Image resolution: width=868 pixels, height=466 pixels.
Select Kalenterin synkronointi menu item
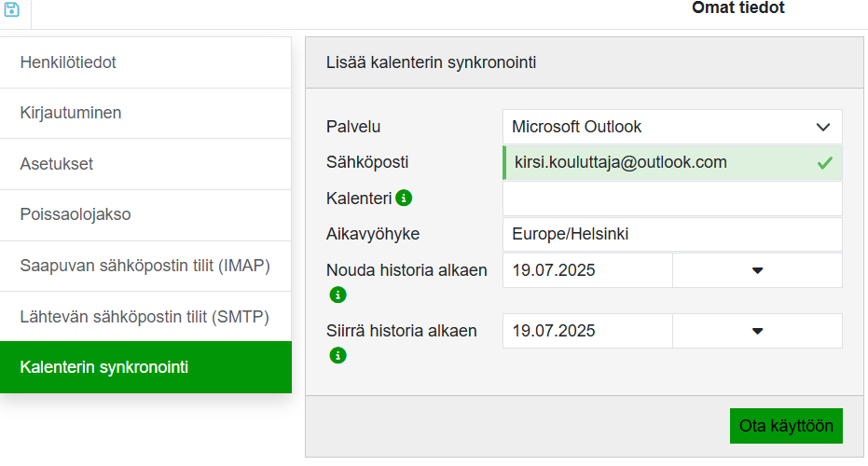[x=145, y=367]
